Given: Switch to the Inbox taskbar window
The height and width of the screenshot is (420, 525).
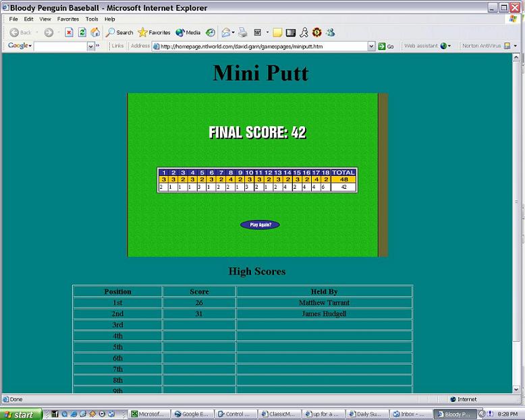Looking at the screenshot, I should pos(410,415).
